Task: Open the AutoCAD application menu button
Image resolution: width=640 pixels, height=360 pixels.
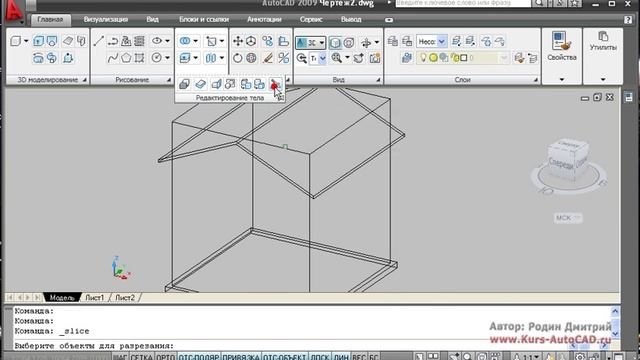Action: tap(15, 11)
